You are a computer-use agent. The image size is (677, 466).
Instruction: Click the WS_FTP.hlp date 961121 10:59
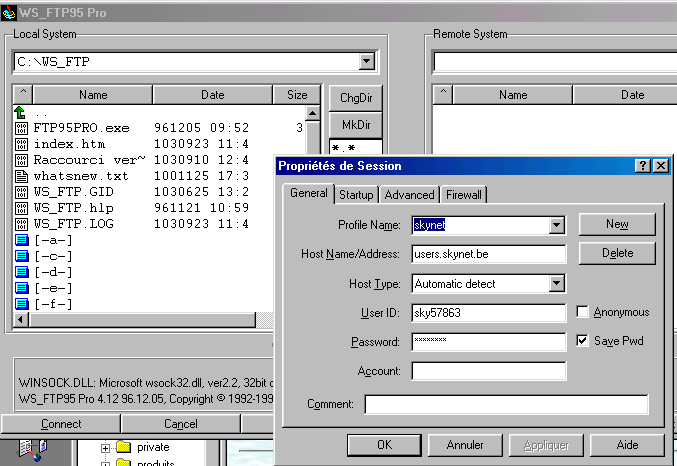tap(201, 208)
